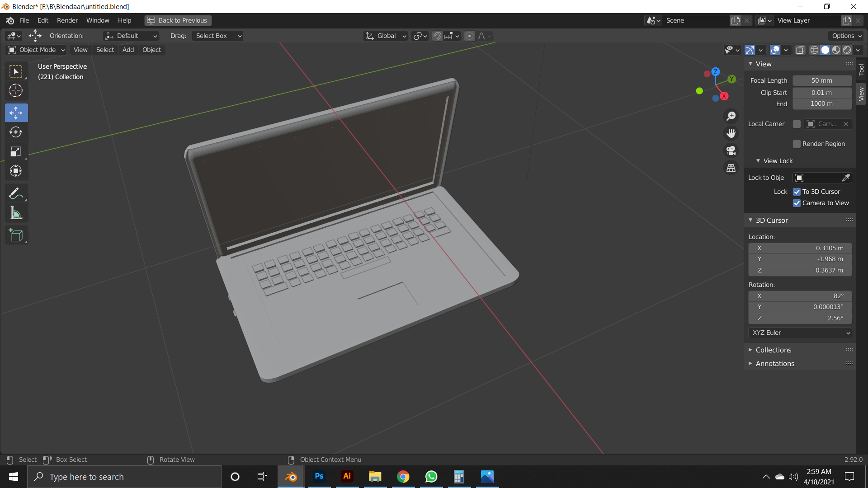This screenshot has width=868, height=488.
Task: Click the zoom magnifier viewport icon
Action: pyautogui.click(x=731, y=116)
